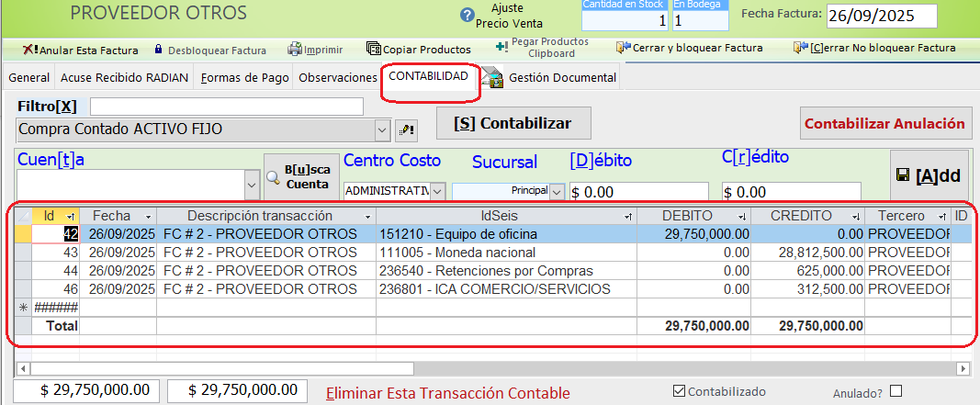Viewport: 980px width, 405px height.
Task: Print the invoice with Imprimir
Action: pos(310,49)
